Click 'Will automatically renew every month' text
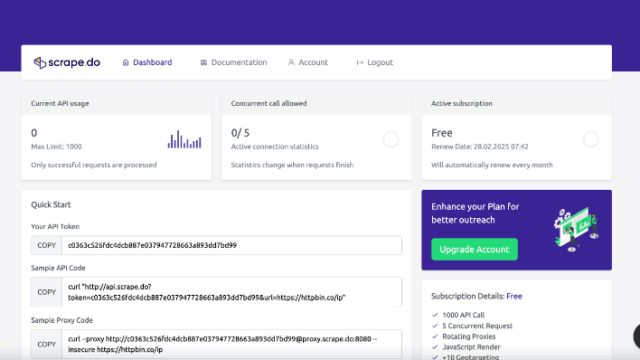The height and width of the screenshot is (360, 640). [x=492, y=165]
